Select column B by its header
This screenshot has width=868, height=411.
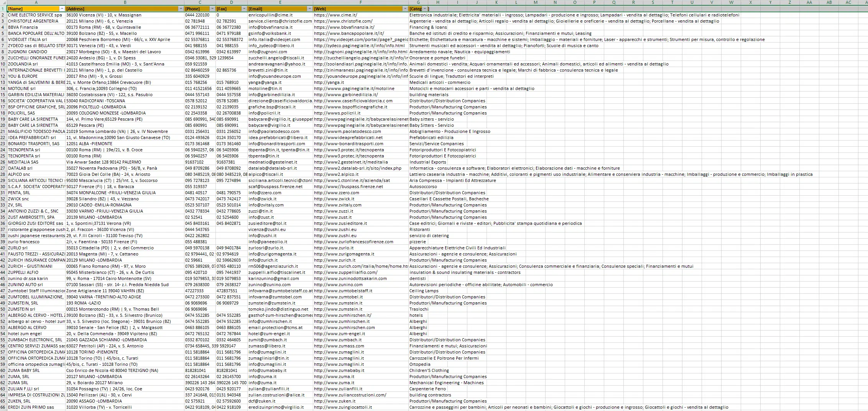click(125, 2)
